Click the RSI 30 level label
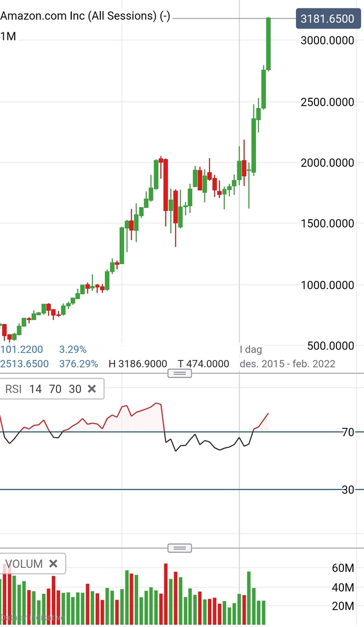Image resolution: width=364 pixels, height=627 pixels. coord(348,490)
